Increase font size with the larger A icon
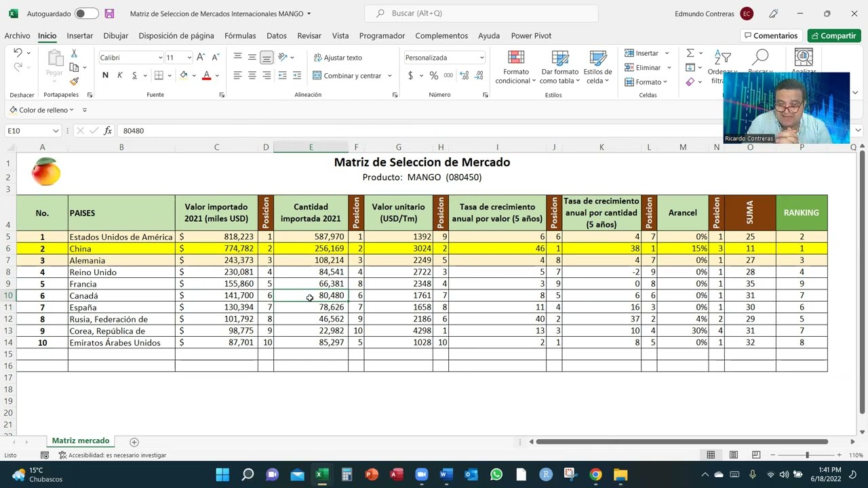This screenshot has height=488, width=868. [x=201, y=58]
